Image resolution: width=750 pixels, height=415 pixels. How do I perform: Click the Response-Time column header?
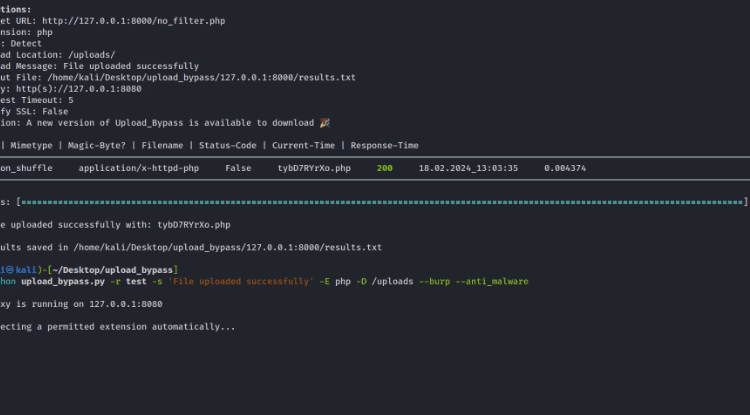tap(385, 145)
